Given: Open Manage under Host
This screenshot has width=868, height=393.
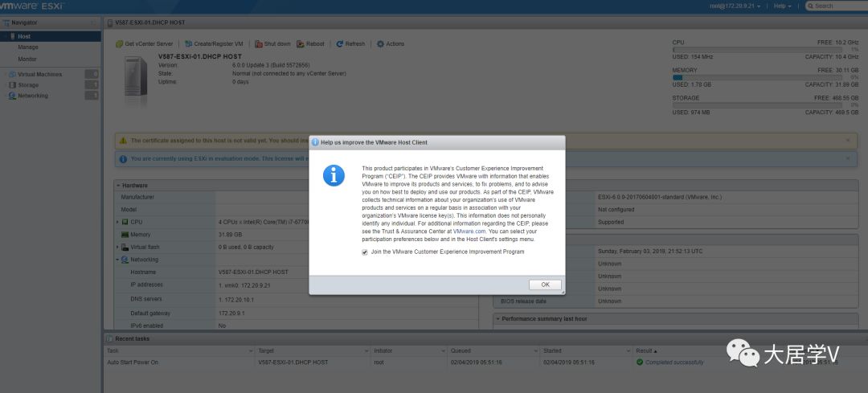Looking at the screenshot, I should tap(27, 47).
